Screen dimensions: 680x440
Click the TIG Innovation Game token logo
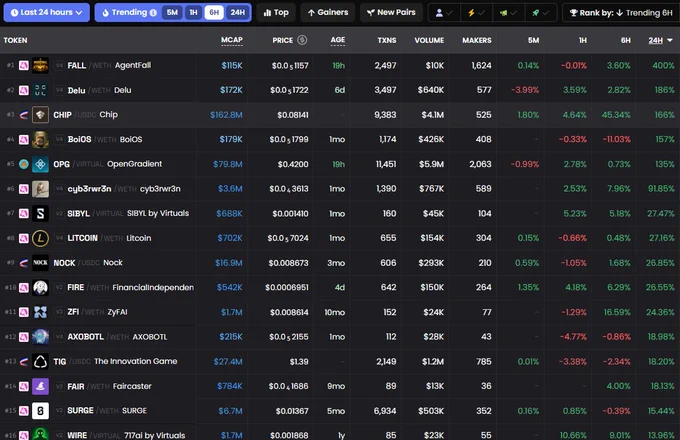(40, 362)
